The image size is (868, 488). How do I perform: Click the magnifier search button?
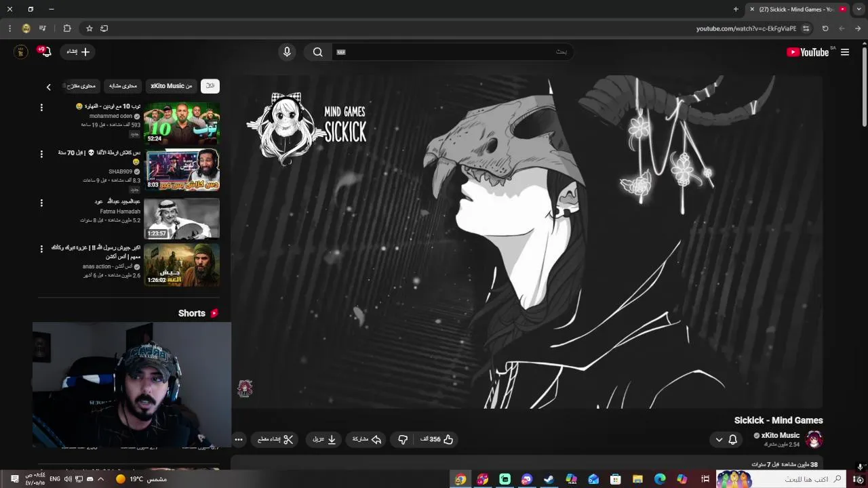point(317,52)
